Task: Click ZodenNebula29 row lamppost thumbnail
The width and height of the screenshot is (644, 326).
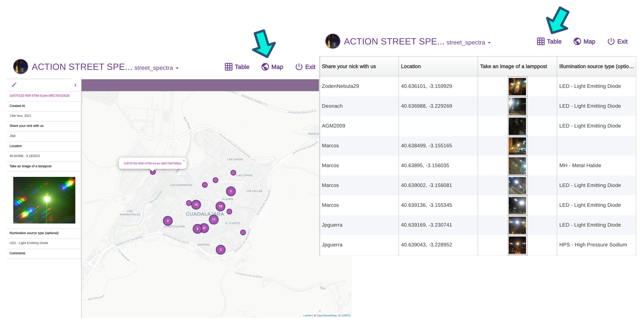Action: (x=517, y=87)
